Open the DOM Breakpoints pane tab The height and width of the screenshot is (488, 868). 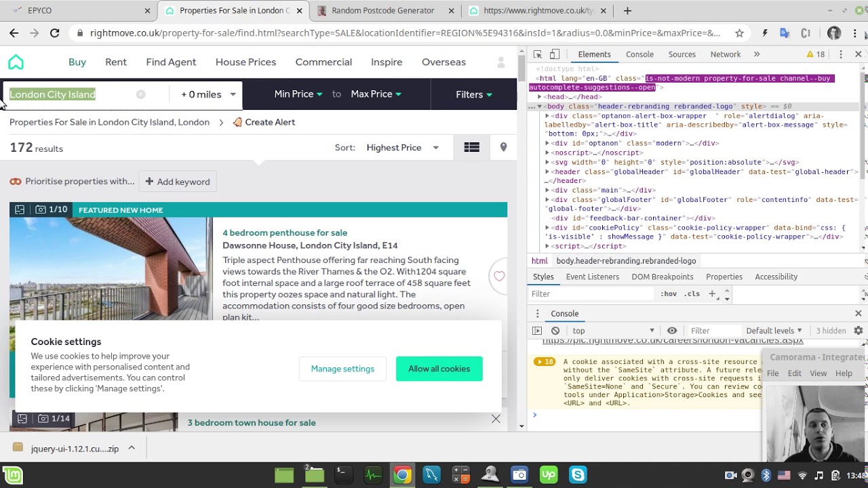pos(663,277)
